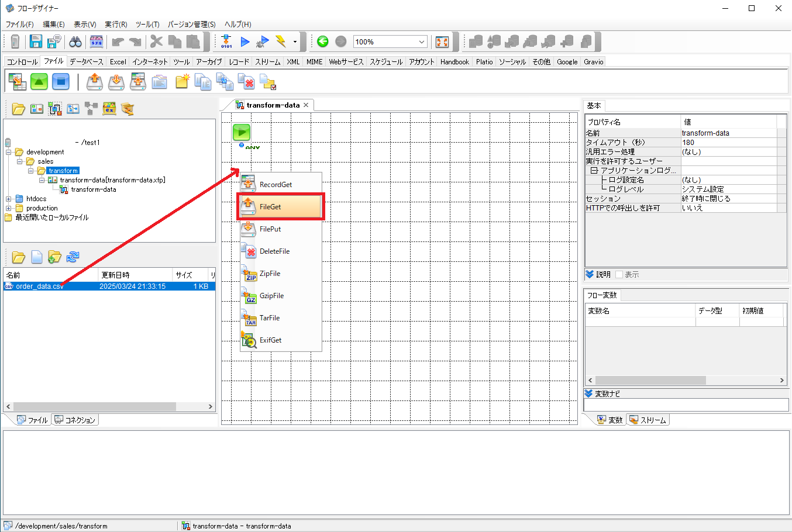Click the gray flow-structure icon in tree toolbar
Image resolution: width=792 pixels, height=532 pixels.
coord(91,109)
